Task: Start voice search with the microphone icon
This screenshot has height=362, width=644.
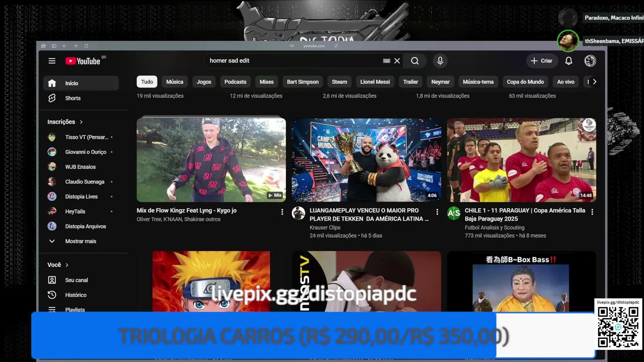Action: click(x=440, y=61)
